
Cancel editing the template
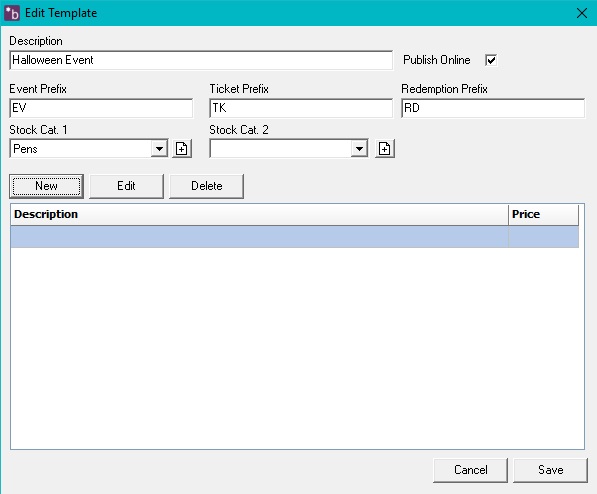point(471,470)
